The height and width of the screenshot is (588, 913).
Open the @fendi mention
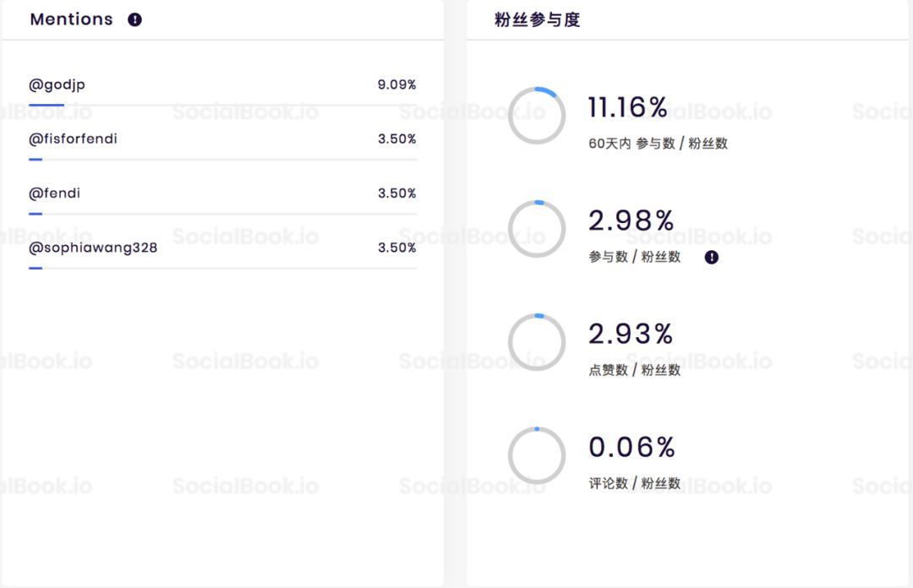54,193
